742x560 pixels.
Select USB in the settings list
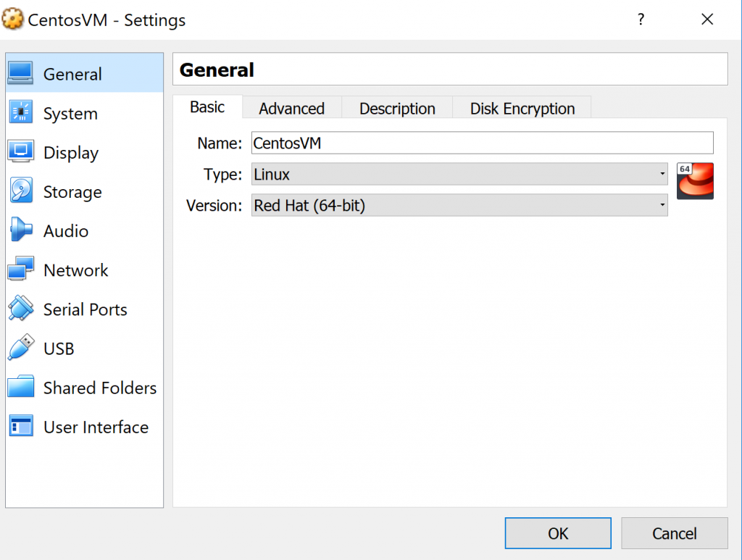click(84, 348)
